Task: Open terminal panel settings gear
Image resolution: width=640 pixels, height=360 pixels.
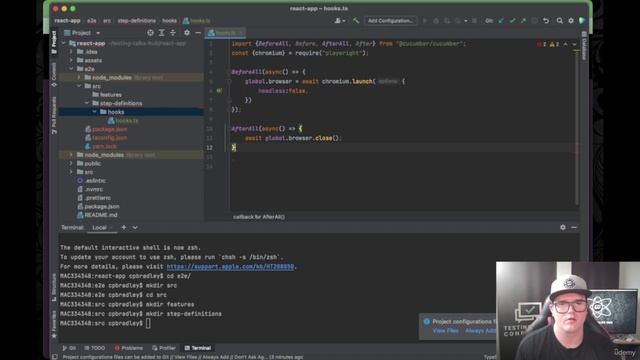Action: pos(563,227)
